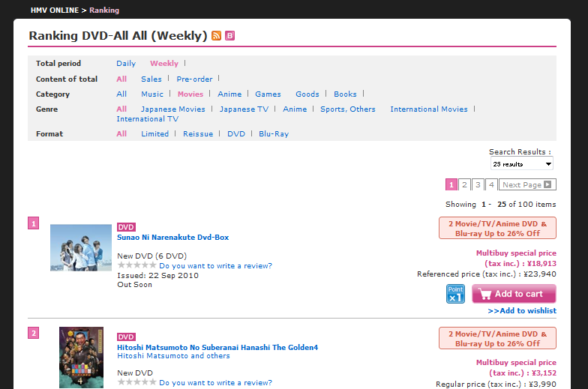Image resolution: width=588 pixels, height=389 pixels.
Task: Click the star rating for Sunao Ni Narenakute
Action: tap(136, 265)
